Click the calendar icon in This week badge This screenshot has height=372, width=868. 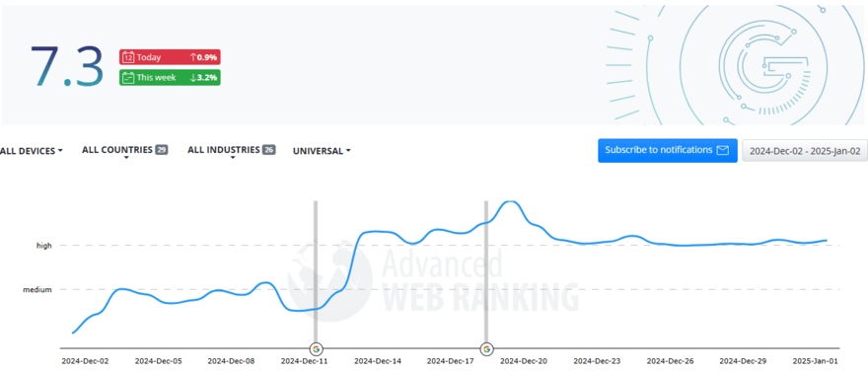[x=127, y=78]
